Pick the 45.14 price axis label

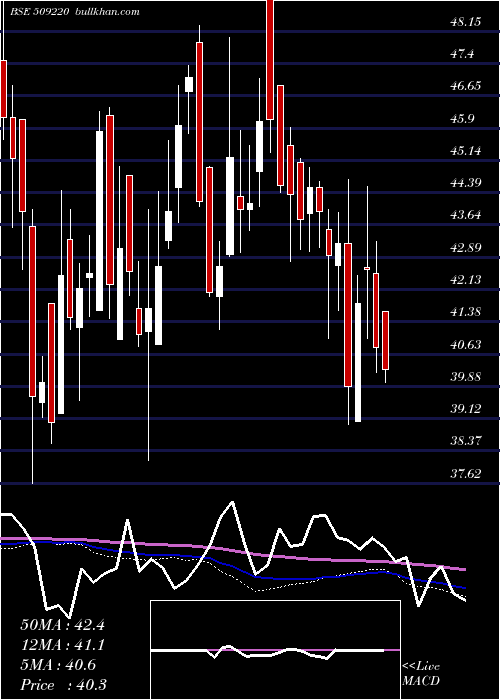tap(466, 150)
